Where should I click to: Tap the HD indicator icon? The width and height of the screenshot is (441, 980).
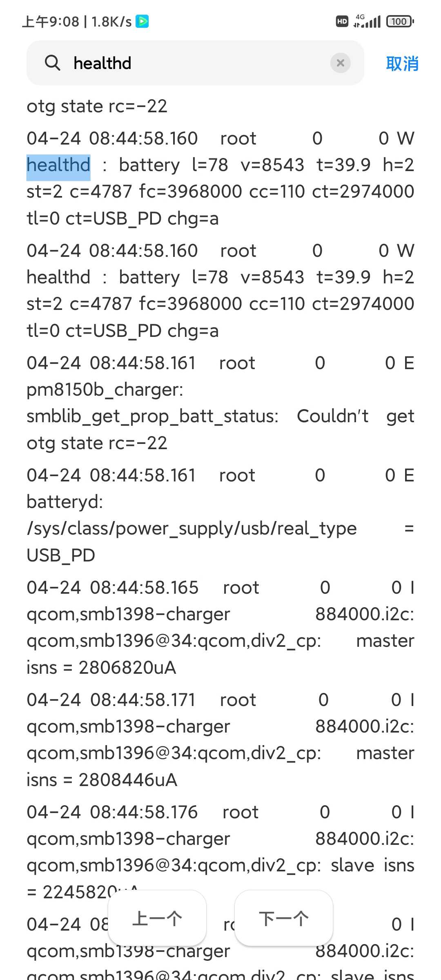(342, 21)
